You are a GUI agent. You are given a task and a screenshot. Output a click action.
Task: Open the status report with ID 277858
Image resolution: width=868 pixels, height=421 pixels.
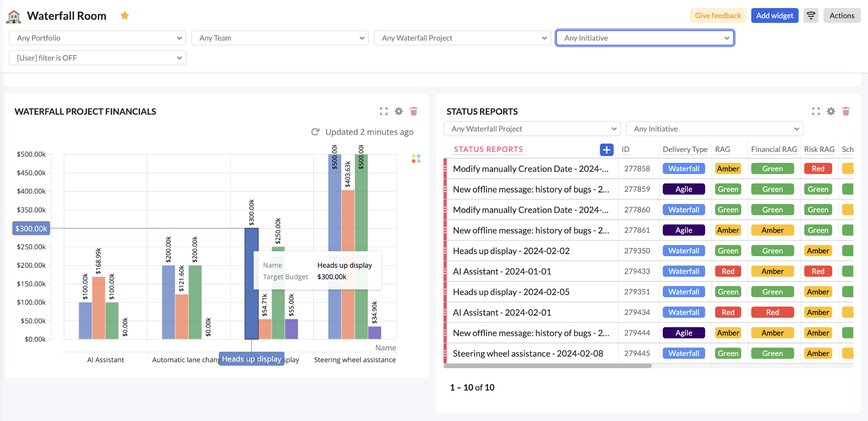click(x=531, y=169)
